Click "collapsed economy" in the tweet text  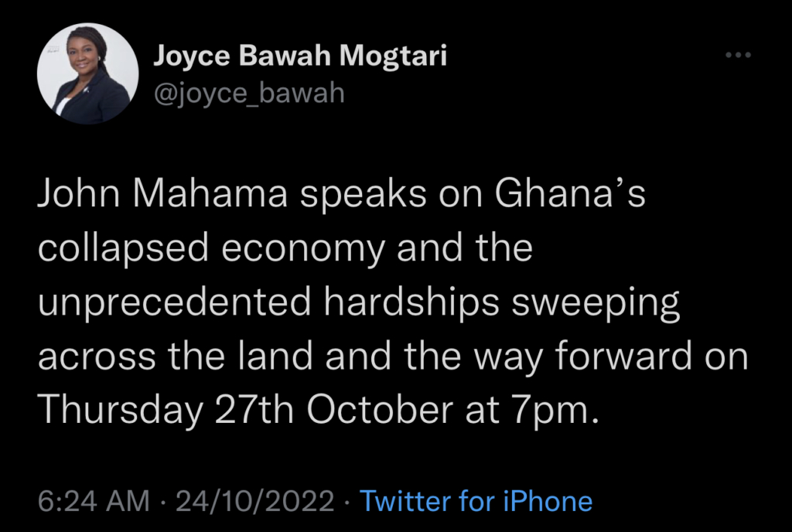[x=209, y=250]
